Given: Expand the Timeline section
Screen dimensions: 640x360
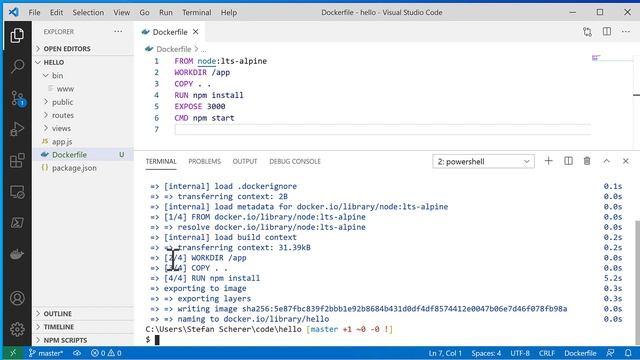Looking at the screenshot, I should (83, 327).
